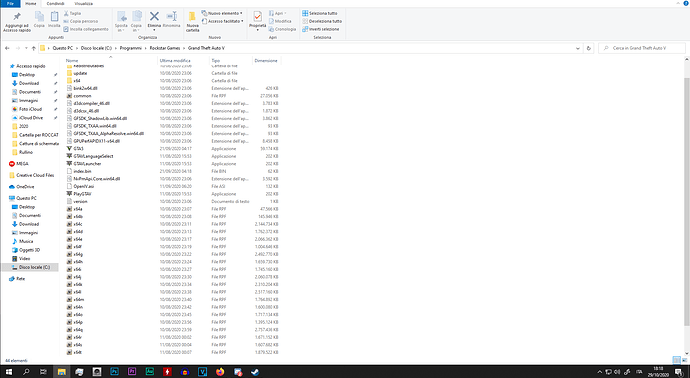This screenshot has height=378, width=690.
Task: Click the Cerca in Grand Theft Auto V field
Action: point(642,48)
